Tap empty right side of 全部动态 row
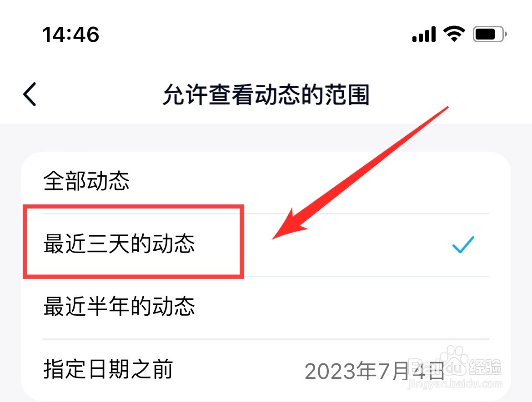 339,182
